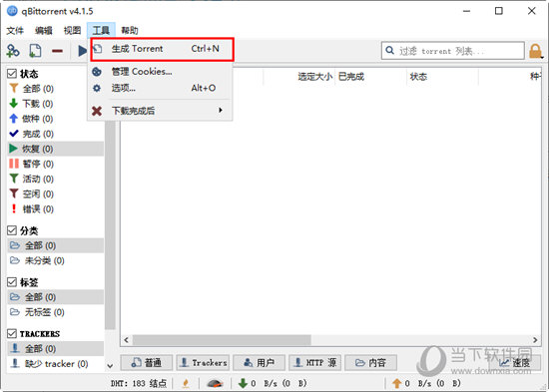This screenshot has width=549, height=392.
Task: Select the 全部 (0) status filter
Action: tap(55, 89)
